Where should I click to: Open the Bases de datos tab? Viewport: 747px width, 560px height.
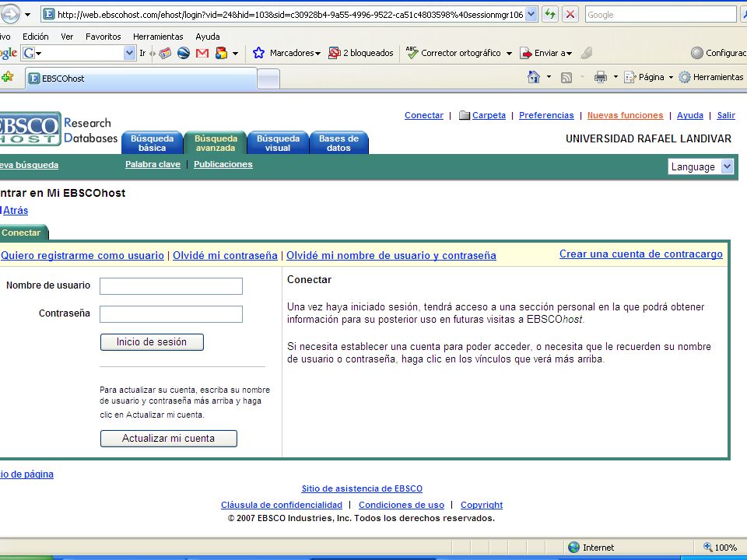point(338,143)
